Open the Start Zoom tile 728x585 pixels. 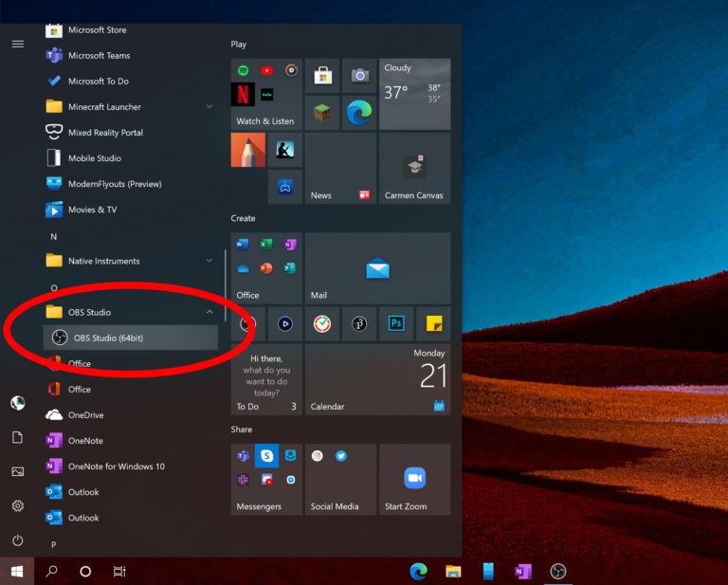[414, 479]
